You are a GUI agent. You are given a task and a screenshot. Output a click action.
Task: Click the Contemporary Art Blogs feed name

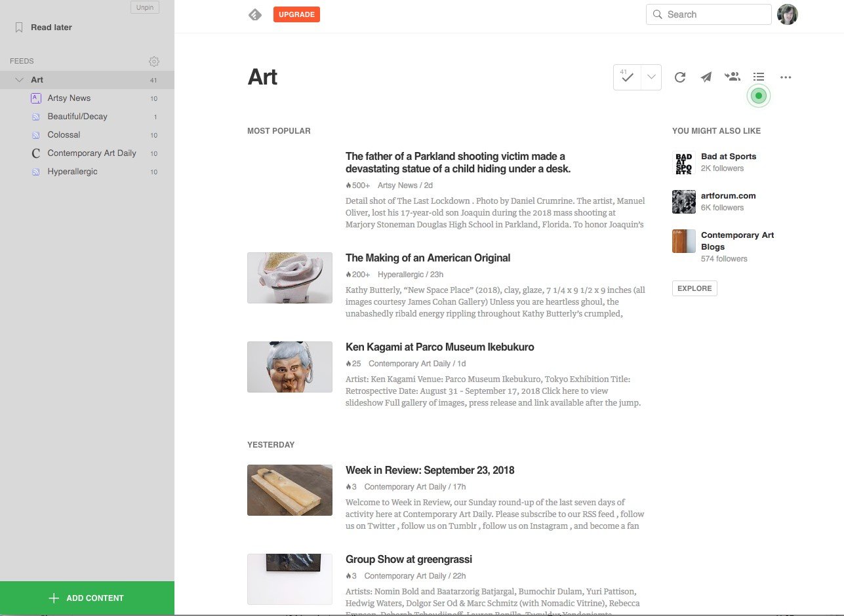coord(737,241)
